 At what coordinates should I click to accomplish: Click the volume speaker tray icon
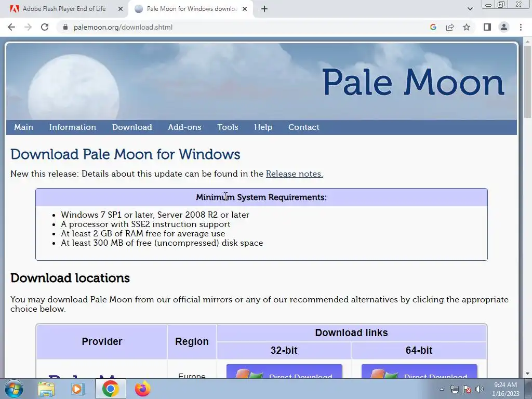(480, 389)
